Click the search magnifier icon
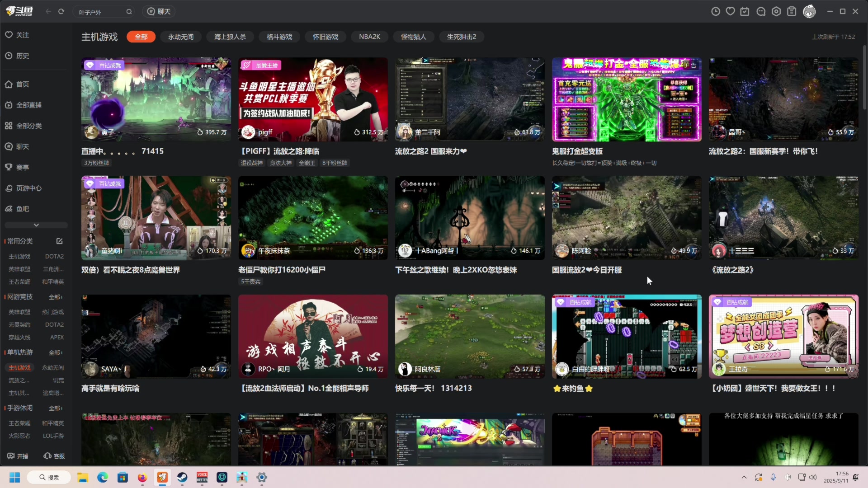This screenshot has height=488, width=868. (x=129, y=12)
